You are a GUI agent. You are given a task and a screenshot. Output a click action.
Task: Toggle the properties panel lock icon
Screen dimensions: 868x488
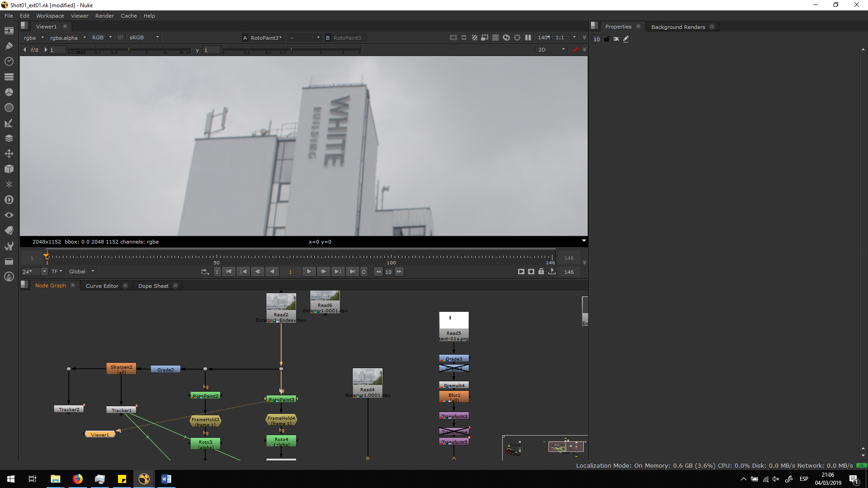point(607,39)
